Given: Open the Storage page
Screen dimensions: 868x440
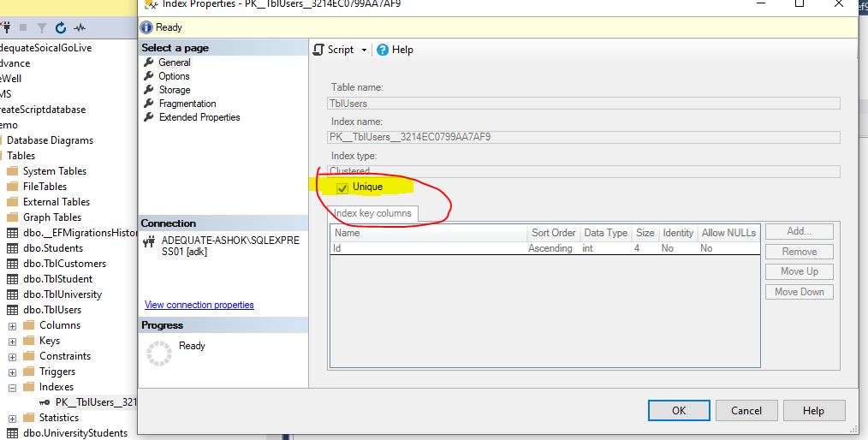Looking at the screenshot, I should (175, 90).
